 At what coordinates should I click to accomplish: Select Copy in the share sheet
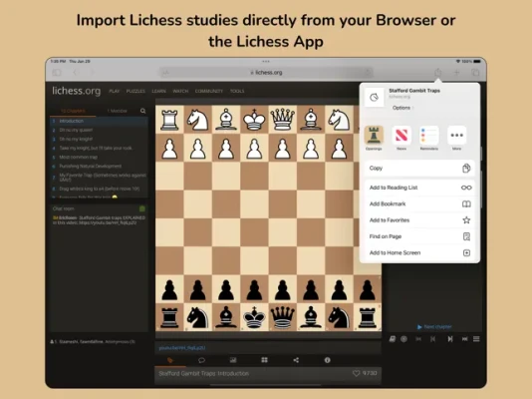[x=419, y=169]
